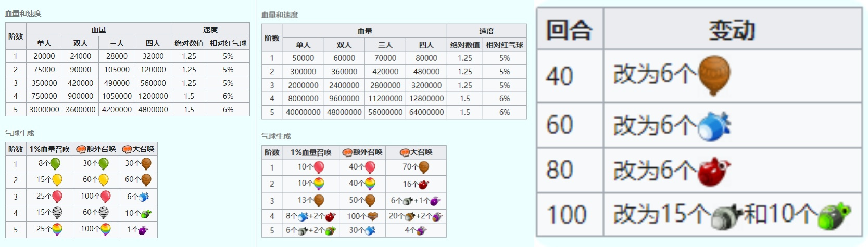
Task: Click the MOAB blimp in round 60 row
Action: pos(714,126)
